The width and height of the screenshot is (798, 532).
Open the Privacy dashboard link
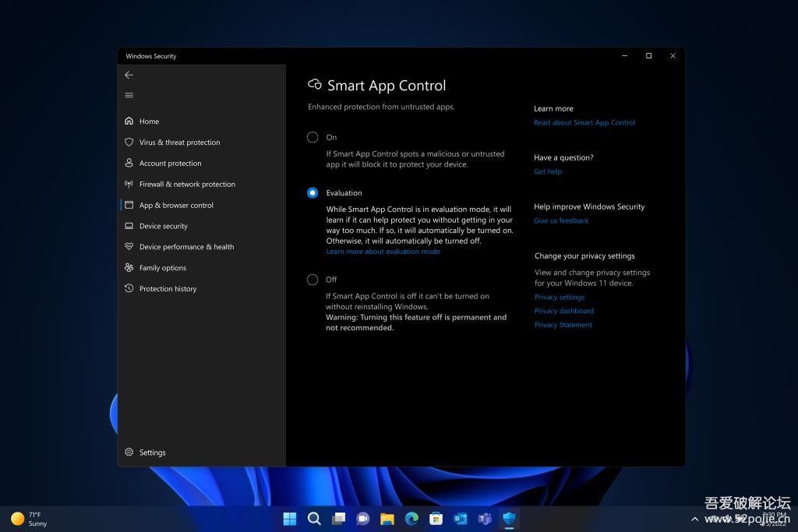pos(564,311)
